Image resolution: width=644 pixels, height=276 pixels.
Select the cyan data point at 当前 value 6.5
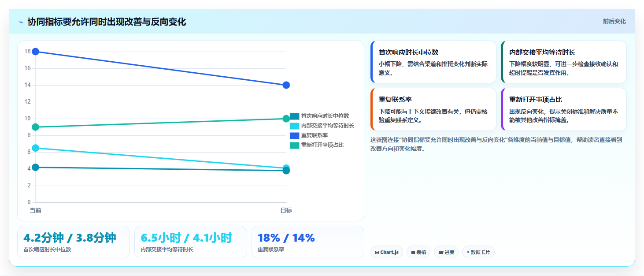[x=36, y=148]
